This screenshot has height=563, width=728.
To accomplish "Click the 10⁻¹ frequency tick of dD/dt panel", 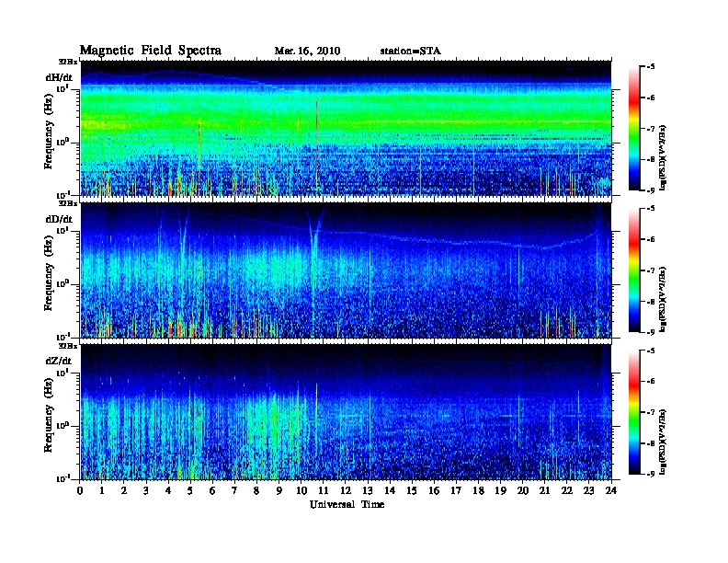I will (x=62, y=337).
